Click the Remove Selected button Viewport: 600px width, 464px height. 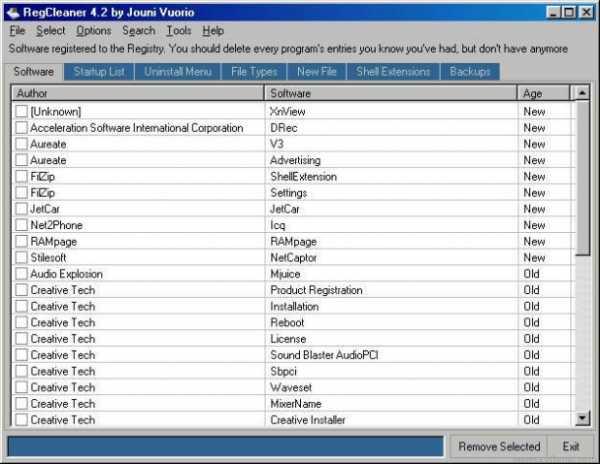point(497,446)
